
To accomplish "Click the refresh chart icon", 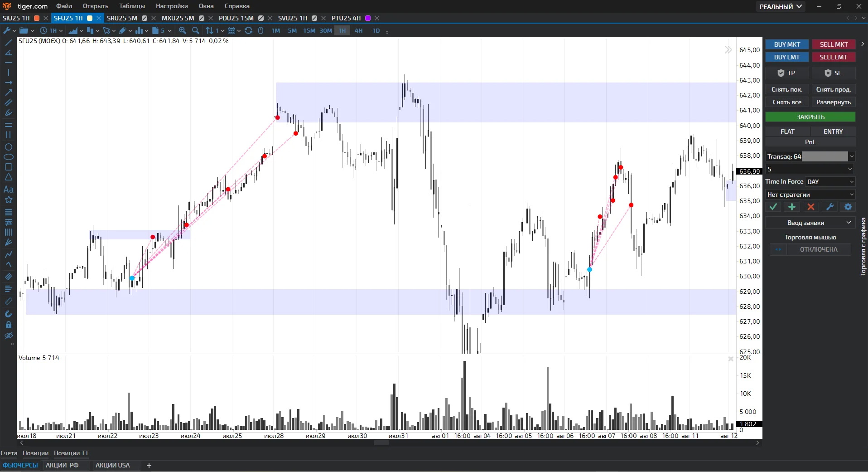I will click(x=248, y=30).
